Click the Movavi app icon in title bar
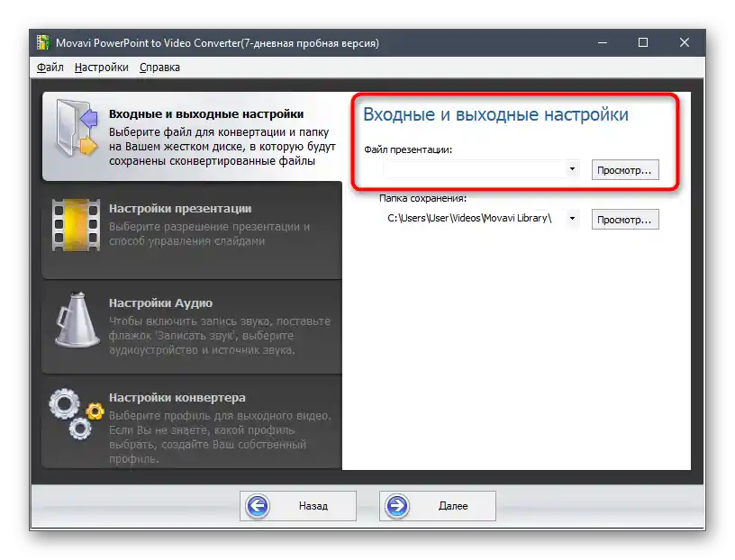Screen dimensions: 735x560 tap(42, 42)
